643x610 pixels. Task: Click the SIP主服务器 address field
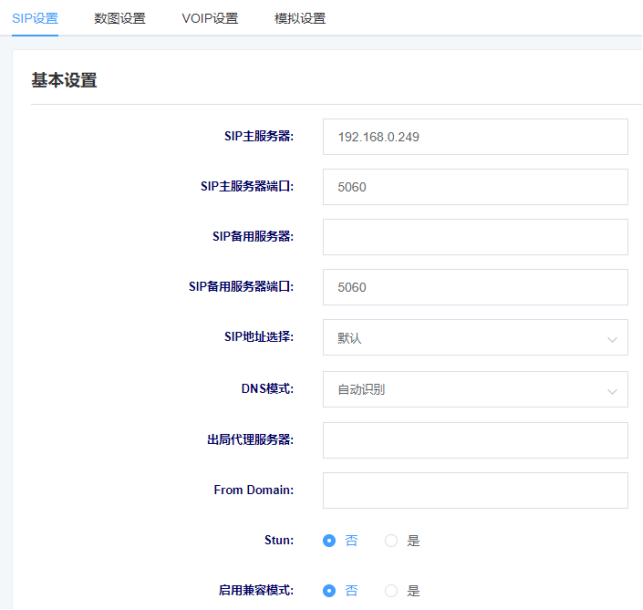click(475, 137)
